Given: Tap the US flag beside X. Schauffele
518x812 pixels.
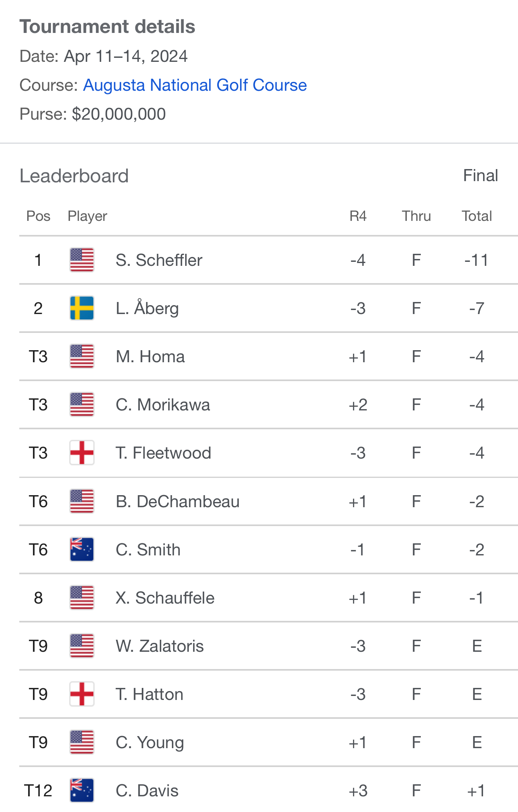Looking at the screenshot, I should point(82,598).
